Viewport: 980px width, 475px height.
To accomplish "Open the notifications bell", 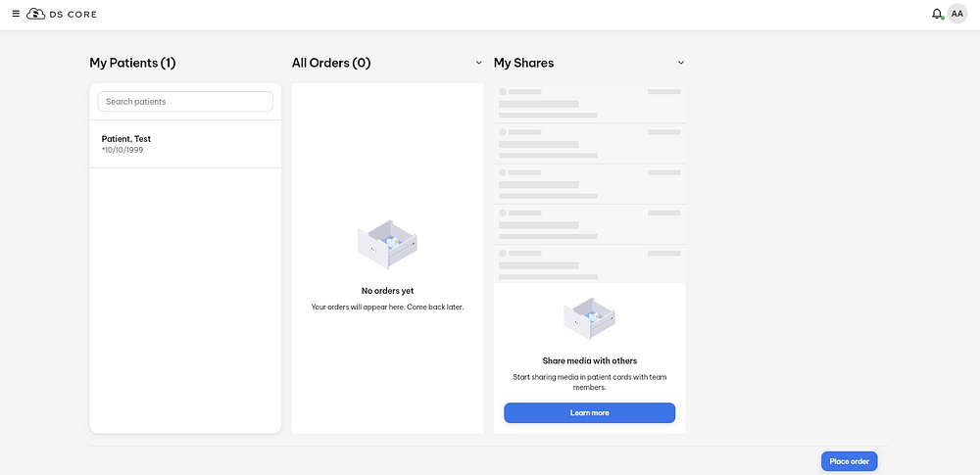I will pos(937,14).
